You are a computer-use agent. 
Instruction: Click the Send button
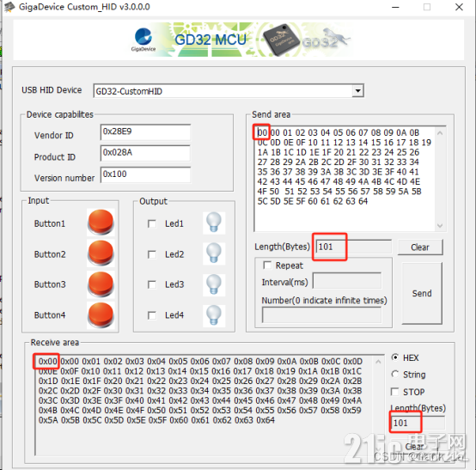tap(422, 293)
